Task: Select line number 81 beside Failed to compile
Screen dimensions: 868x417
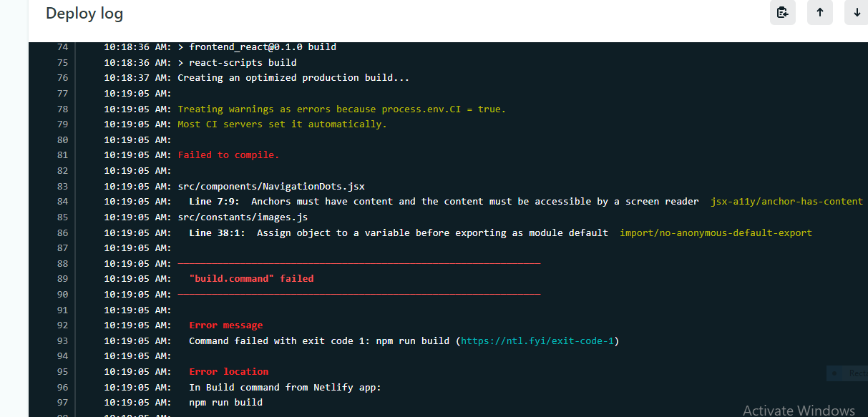Action: click(62, 154)
